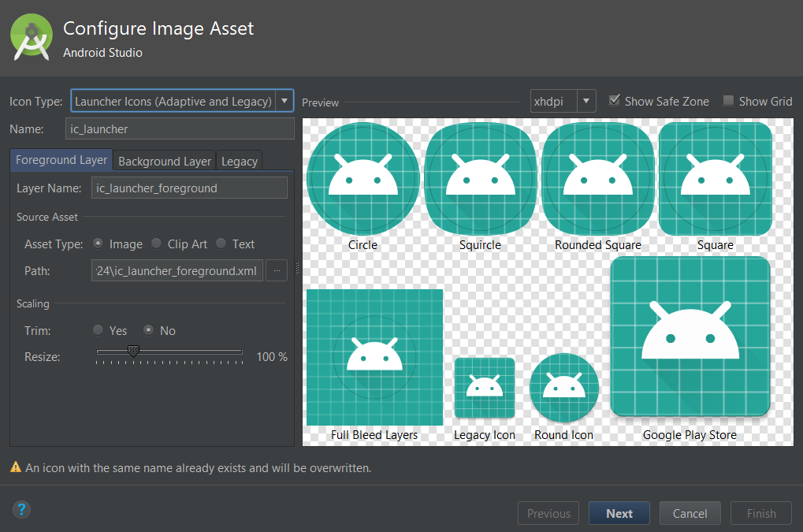Click the Circle icon preview
Image resolution: width=803 pixels, height=532 pixels.
click(362, 179)
